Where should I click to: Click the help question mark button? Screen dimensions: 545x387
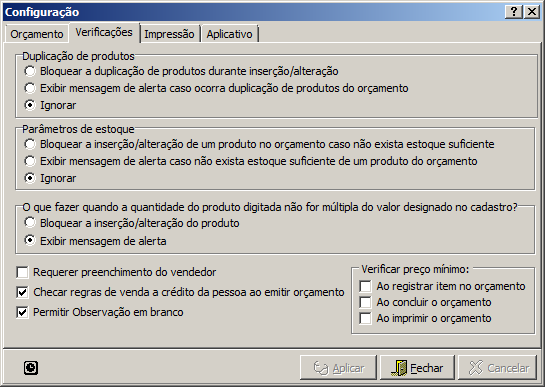coord(514,12)
